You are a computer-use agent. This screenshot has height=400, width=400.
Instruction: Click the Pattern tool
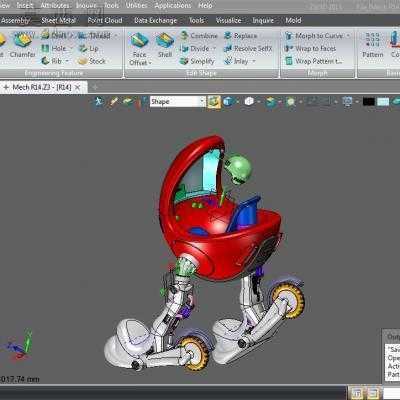[373, 45]
